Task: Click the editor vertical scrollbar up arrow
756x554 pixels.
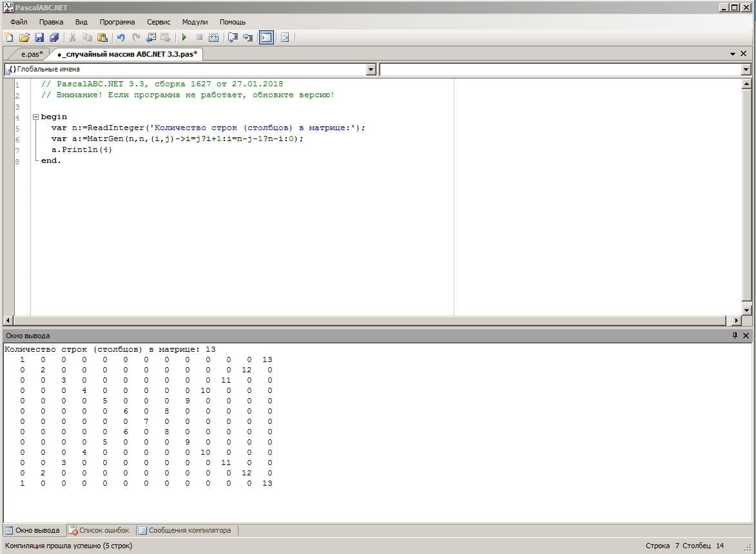Action: click(746, 83)
